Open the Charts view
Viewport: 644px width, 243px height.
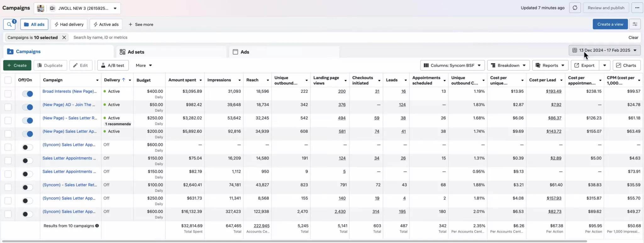[x=626, y=65]
